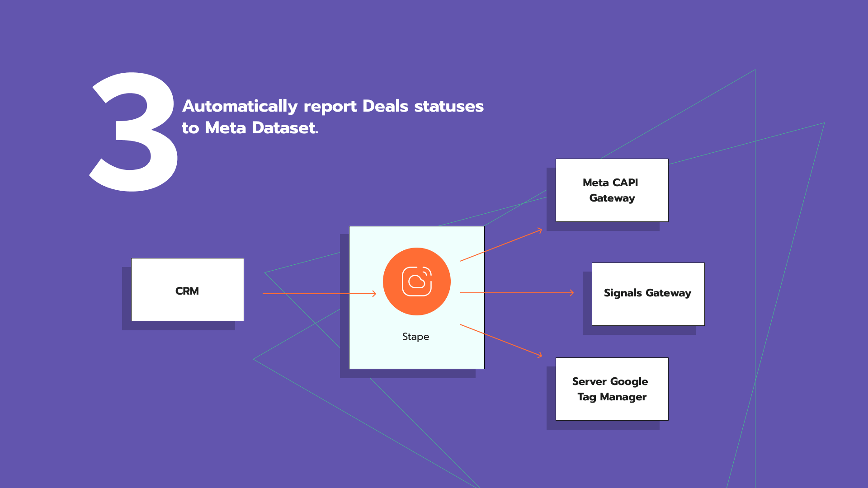This screenshot has height=488, width=868.
Task: Click the text 'to Meta Dataset.'
Action: click(x=250, y=128)
